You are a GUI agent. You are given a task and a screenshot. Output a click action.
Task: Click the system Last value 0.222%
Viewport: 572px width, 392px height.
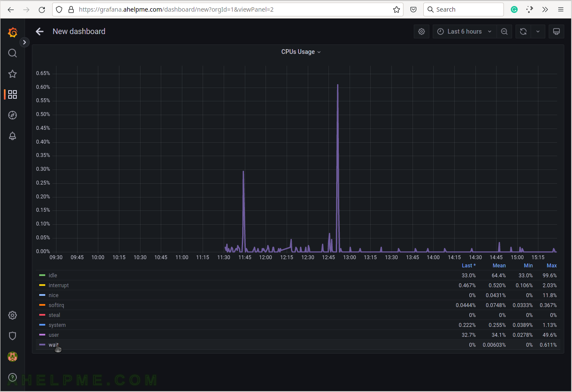click(467, 325)
